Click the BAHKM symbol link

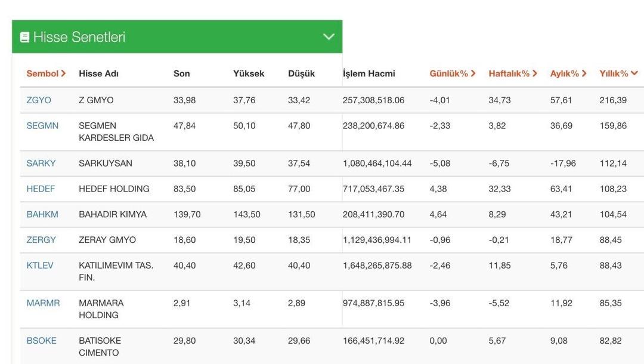[x=42, y=214]
